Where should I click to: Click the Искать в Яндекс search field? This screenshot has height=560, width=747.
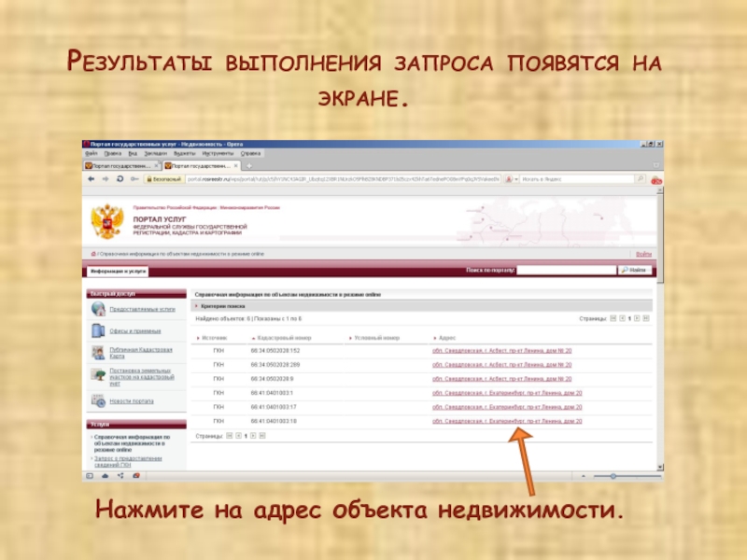[x=577, y=179]
